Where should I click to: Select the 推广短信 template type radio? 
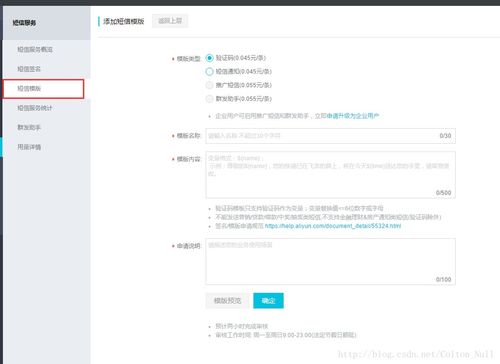209,85
